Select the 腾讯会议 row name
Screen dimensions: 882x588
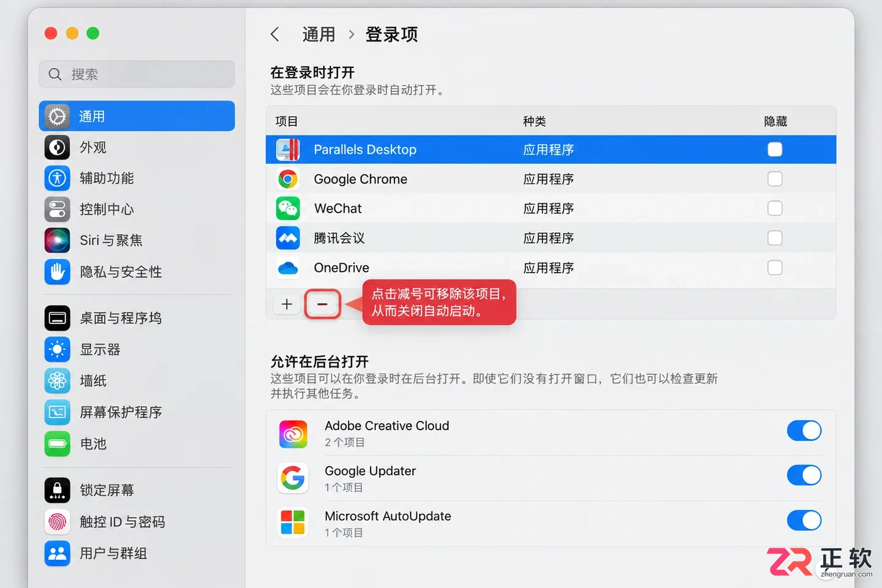(339, 238)
